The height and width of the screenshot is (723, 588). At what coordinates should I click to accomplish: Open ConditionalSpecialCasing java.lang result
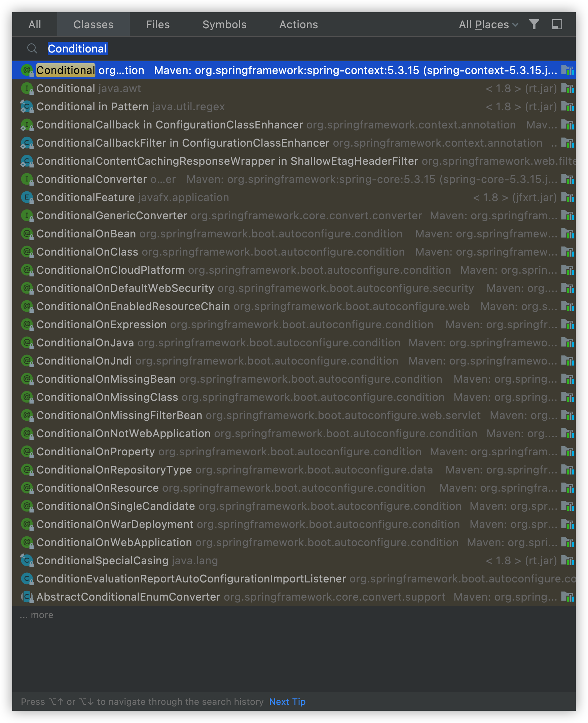[x=294, y=561]
